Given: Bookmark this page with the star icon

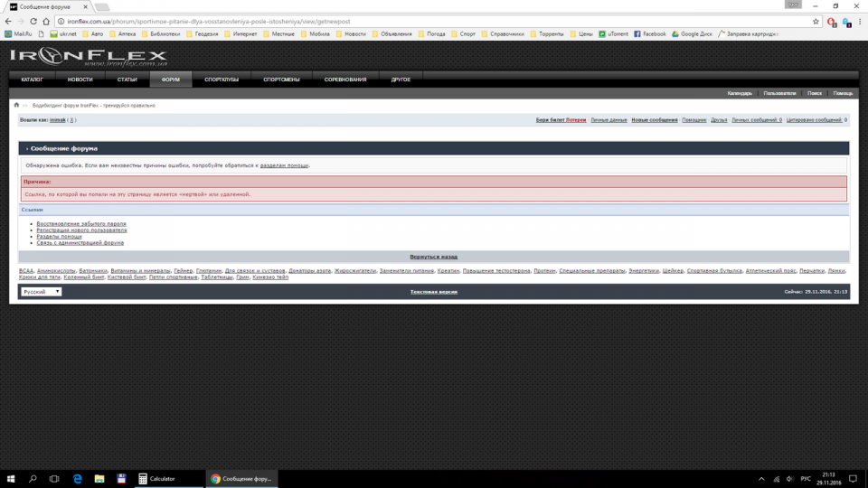Looking at the screenshot, I should 815,21.
